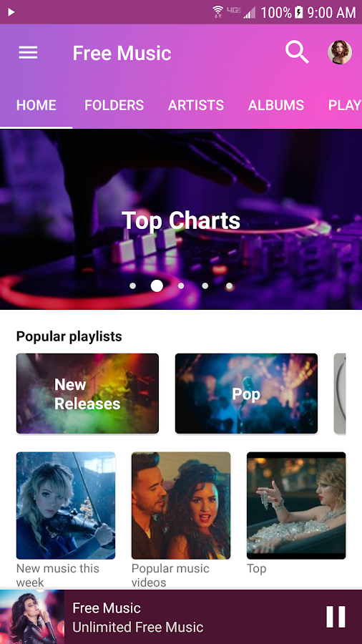Tap the battery status icon
The image size is (362, 644).
[x=299, y=12]
